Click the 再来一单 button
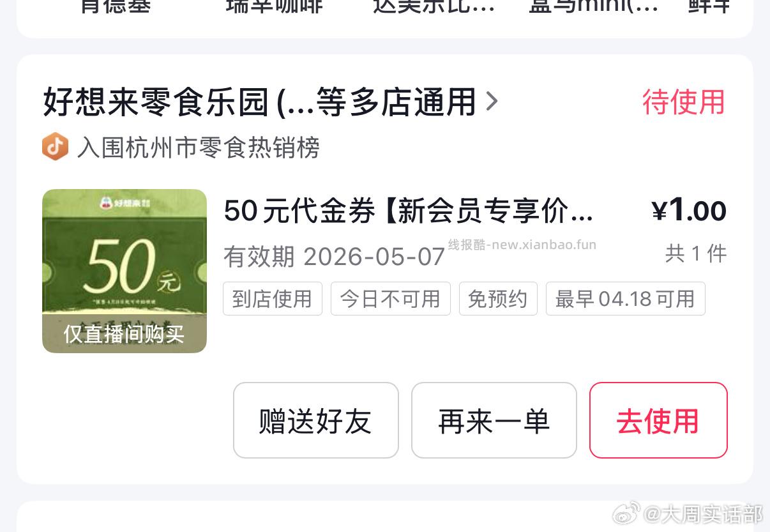This screenshot has width=770, height=532. tap(494, 420)
